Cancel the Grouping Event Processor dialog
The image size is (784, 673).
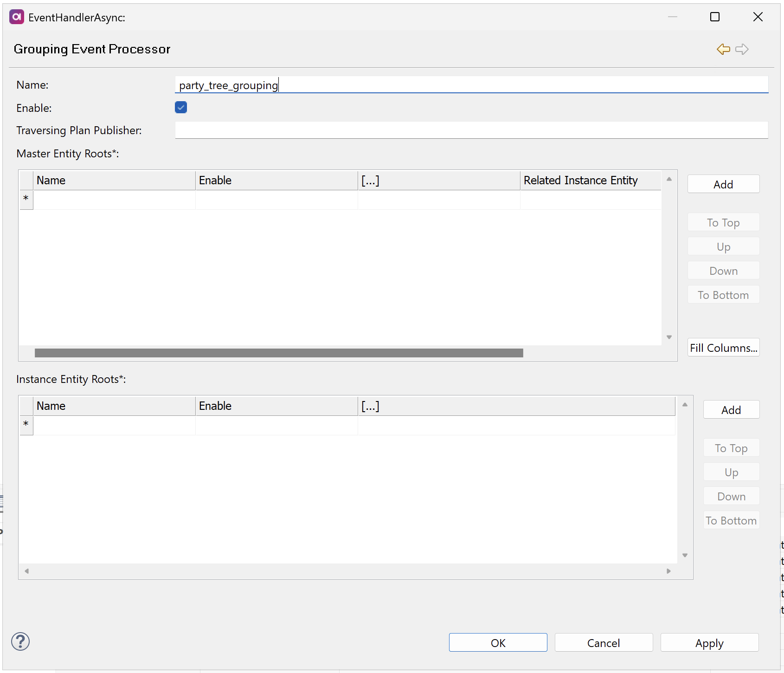coord(604,643)
